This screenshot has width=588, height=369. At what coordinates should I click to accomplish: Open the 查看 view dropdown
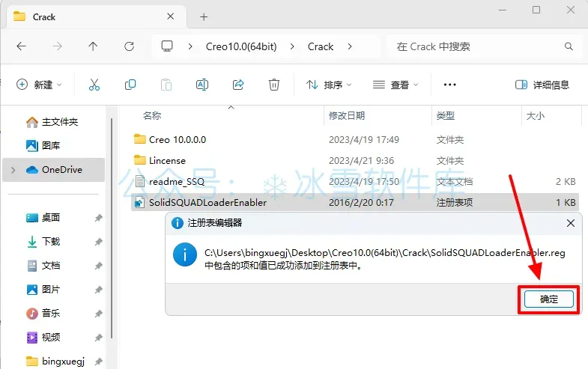point(395,85)
